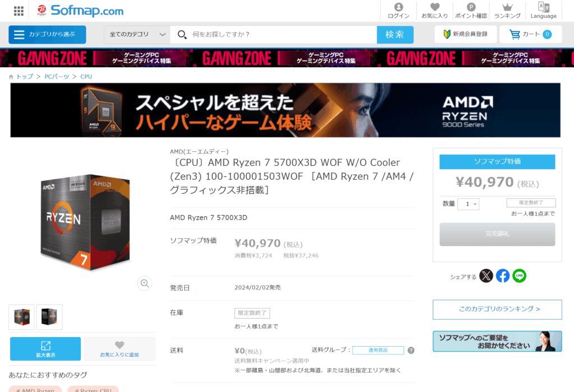
Task: Click the # Ryzen CPU tag
Action: [93, 389]
